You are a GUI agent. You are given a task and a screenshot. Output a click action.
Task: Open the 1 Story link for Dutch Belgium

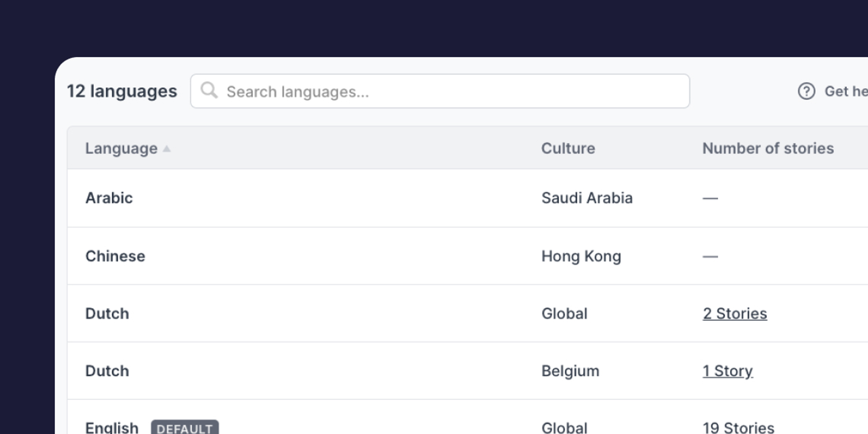pos(727,371)
